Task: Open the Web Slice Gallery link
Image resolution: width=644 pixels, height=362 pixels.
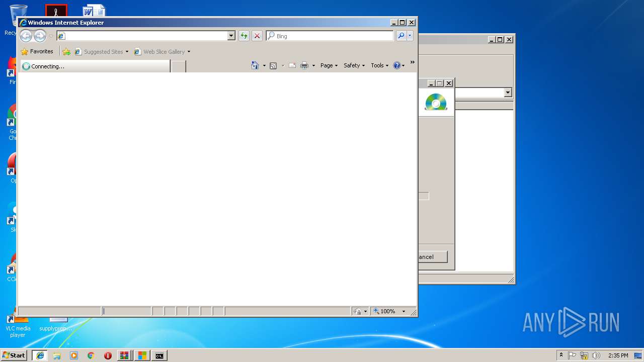Action: [x=162, y=51]
